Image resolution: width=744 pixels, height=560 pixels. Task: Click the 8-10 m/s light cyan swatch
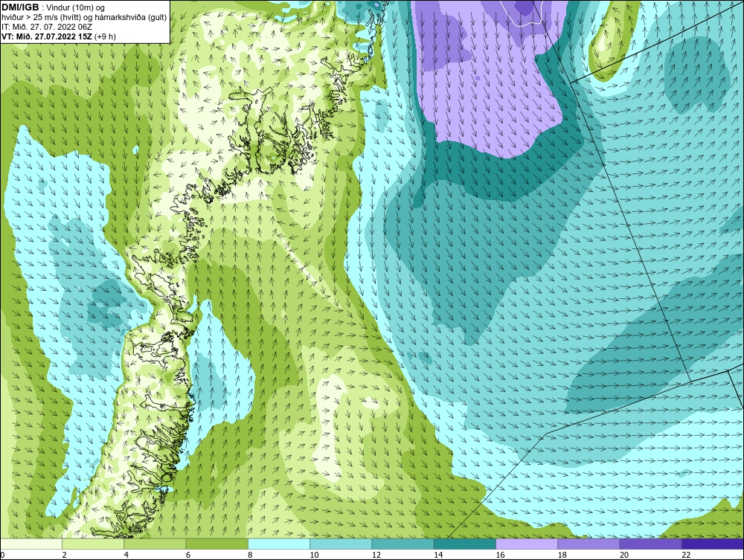[279, 544]
